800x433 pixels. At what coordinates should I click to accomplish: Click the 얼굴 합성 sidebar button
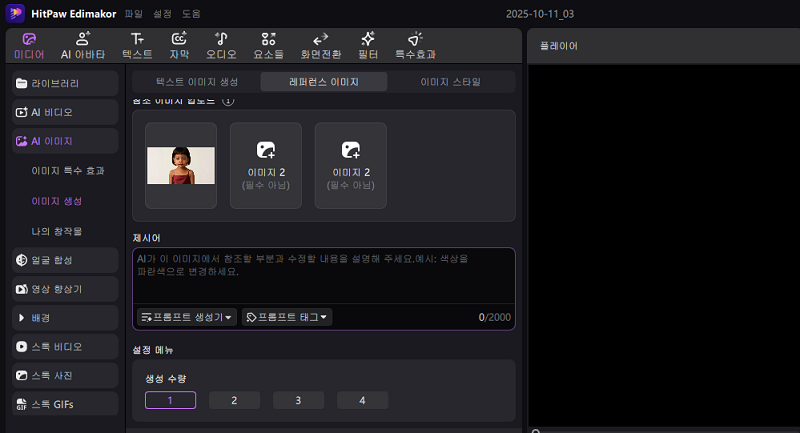pyautogui.click(x=65, y=260)
